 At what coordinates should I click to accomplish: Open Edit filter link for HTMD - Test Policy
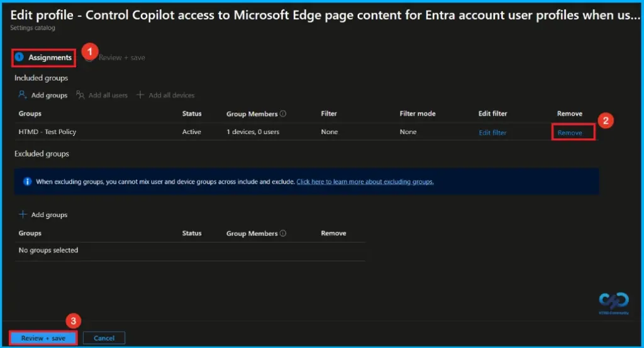[492, 133]
